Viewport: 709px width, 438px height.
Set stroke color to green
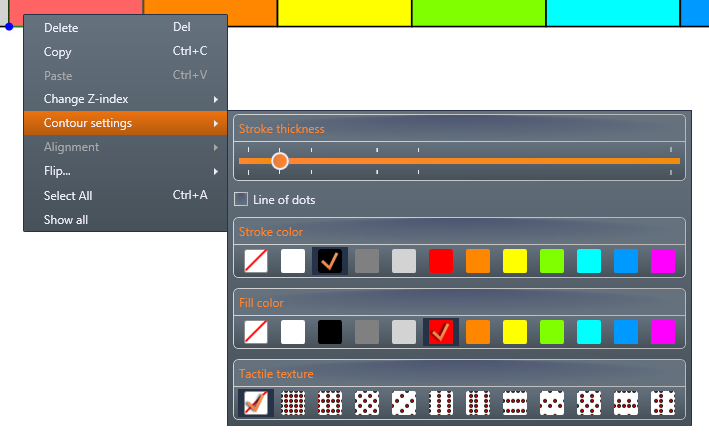pyautogui.click(x=552, y=261)
